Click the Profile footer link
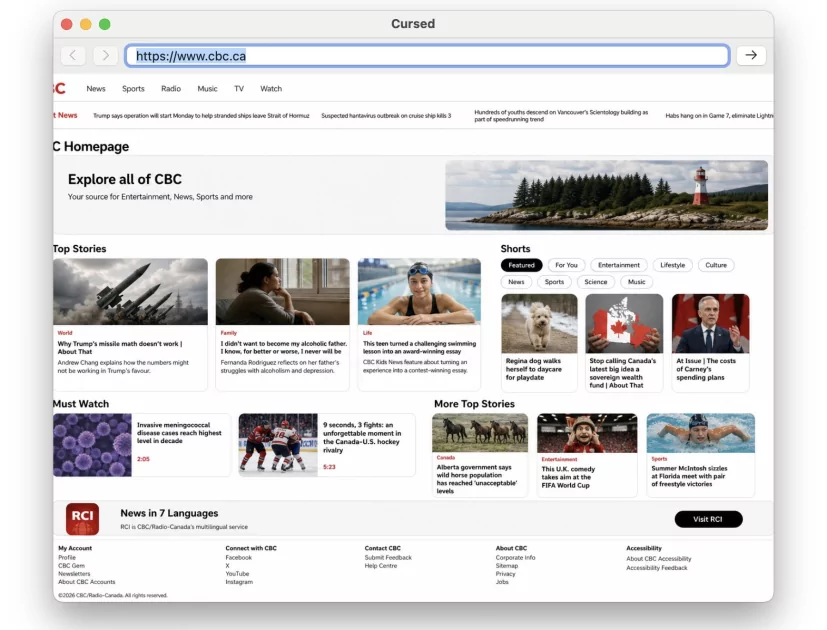The height and width of the screenshot is (630, 827). 67,557
